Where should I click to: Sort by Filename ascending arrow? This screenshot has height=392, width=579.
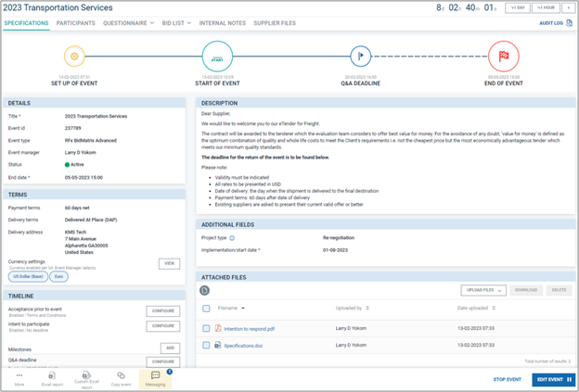point(243,308)
